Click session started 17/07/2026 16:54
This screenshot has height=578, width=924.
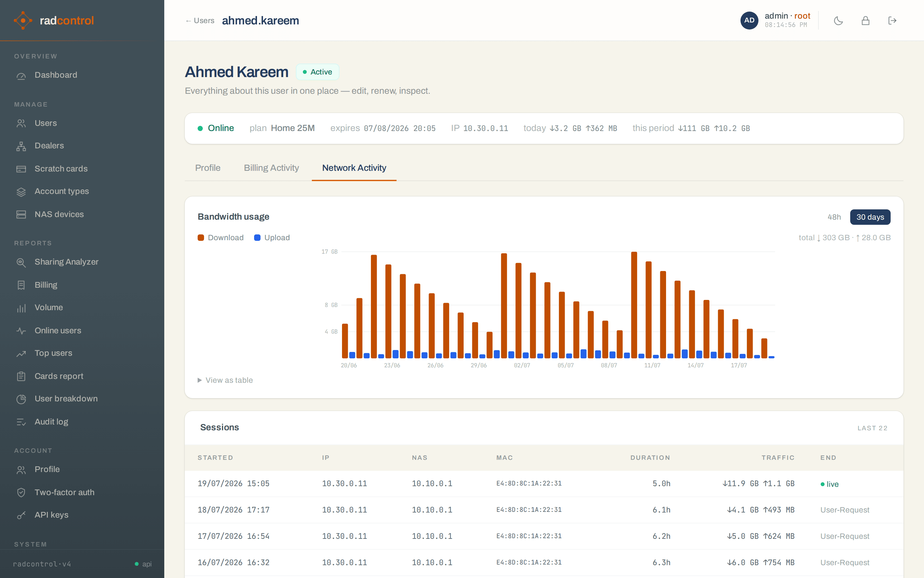point(233,536)
